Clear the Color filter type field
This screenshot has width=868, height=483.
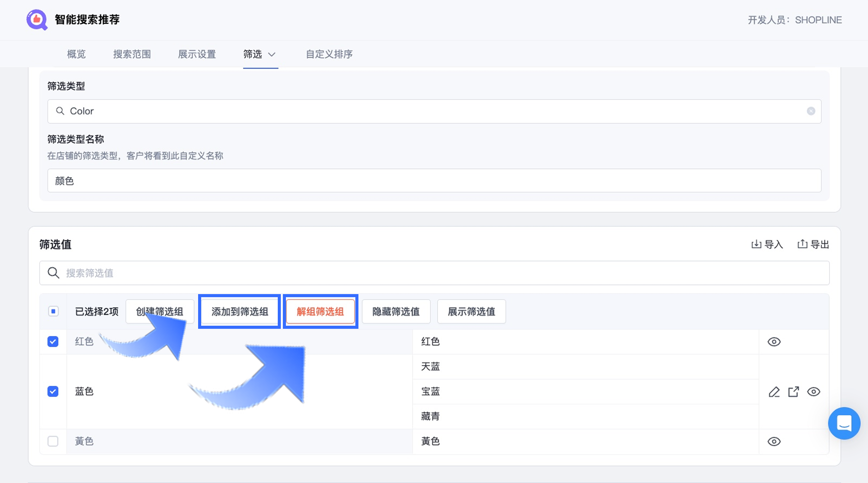click(811, 111)
